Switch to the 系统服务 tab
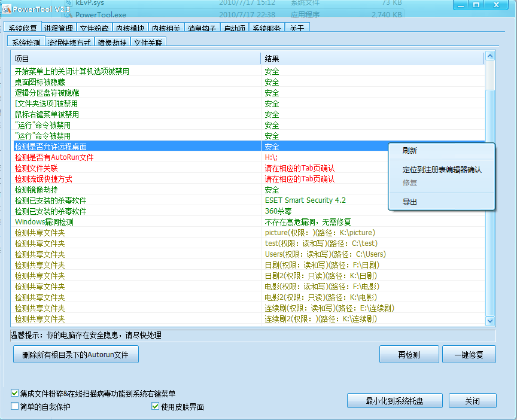517x420 pixels. click(266, 28)
